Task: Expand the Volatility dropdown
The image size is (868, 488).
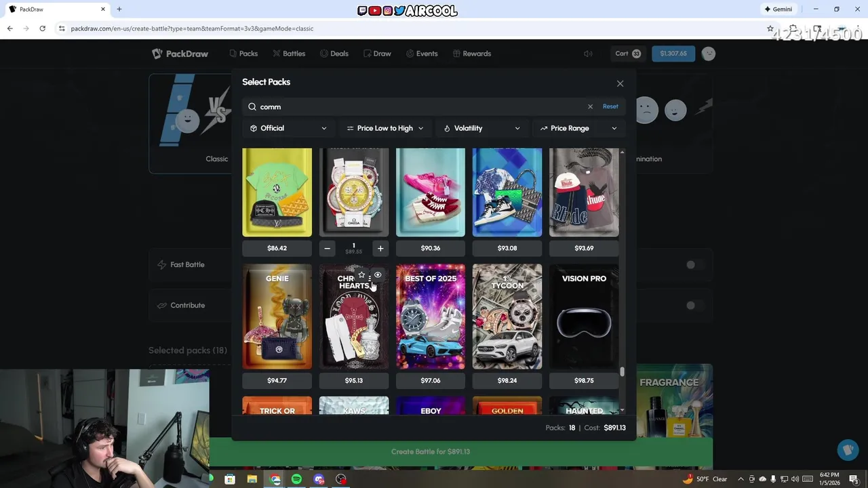Action: point(481,128)
